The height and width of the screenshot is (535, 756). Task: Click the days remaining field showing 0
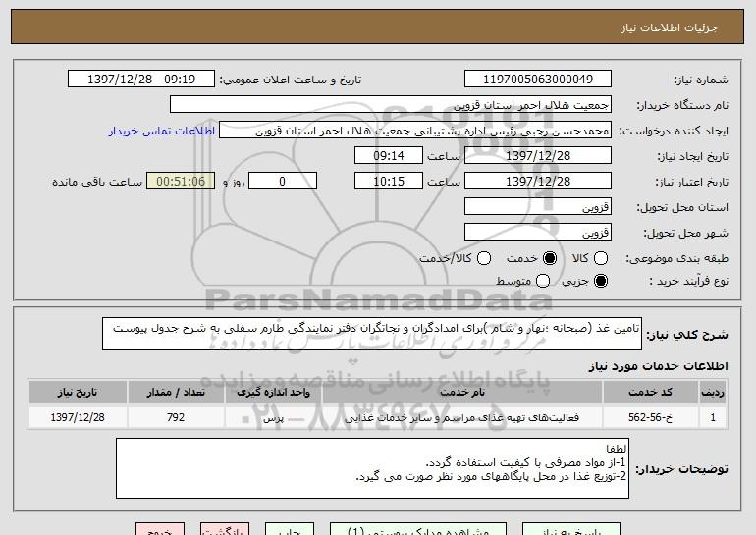(x=283, y=182)
